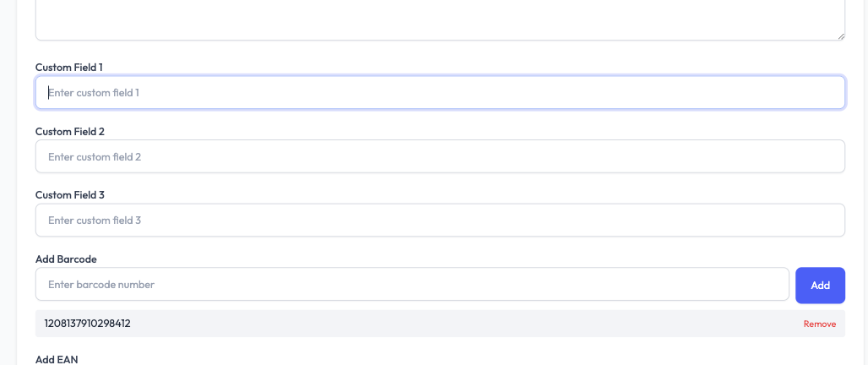Click the 'Enter barcode number' placeholder text
The image size is (868, 365).
pyautogui.click(x=101, y=285)
